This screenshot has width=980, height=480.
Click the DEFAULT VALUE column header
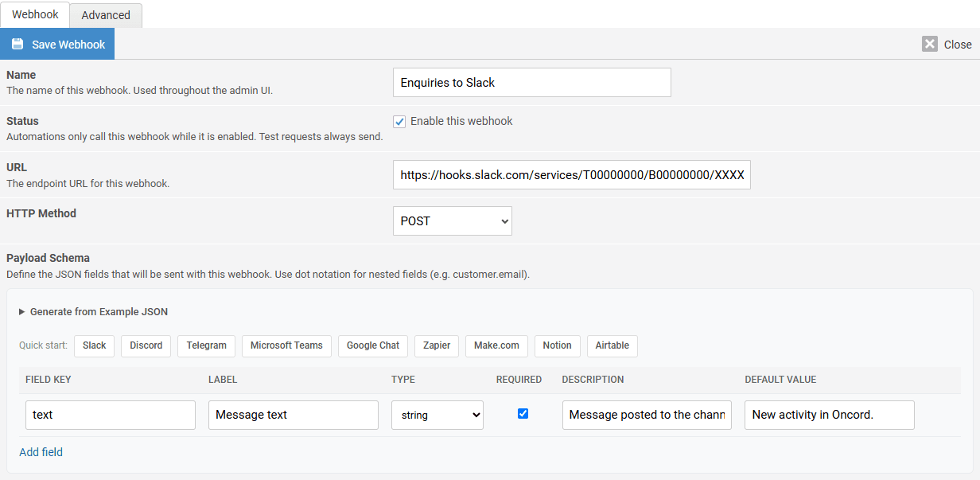780,380
